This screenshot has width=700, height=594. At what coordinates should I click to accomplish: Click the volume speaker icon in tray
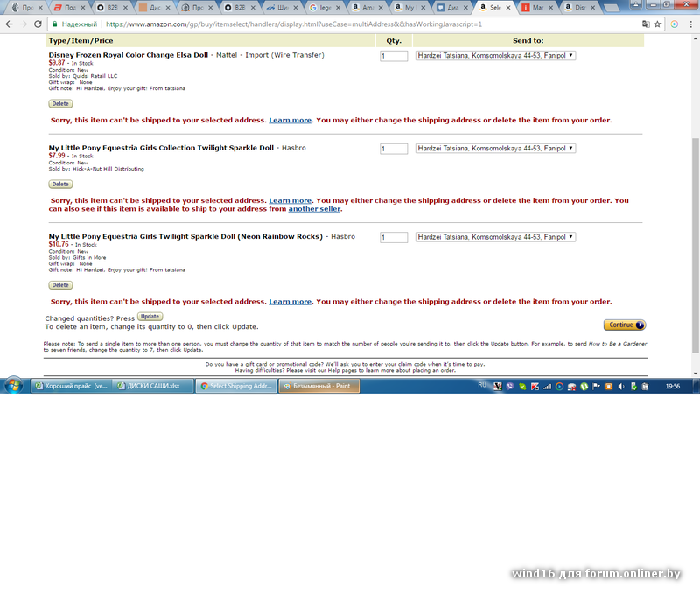click(621, 386)
